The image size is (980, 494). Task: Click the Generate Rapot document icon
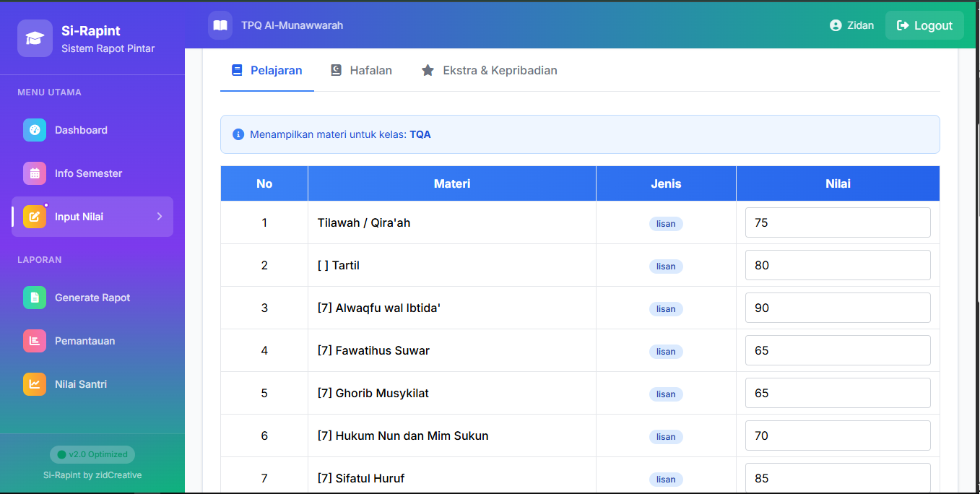click(x=35, y=298)
